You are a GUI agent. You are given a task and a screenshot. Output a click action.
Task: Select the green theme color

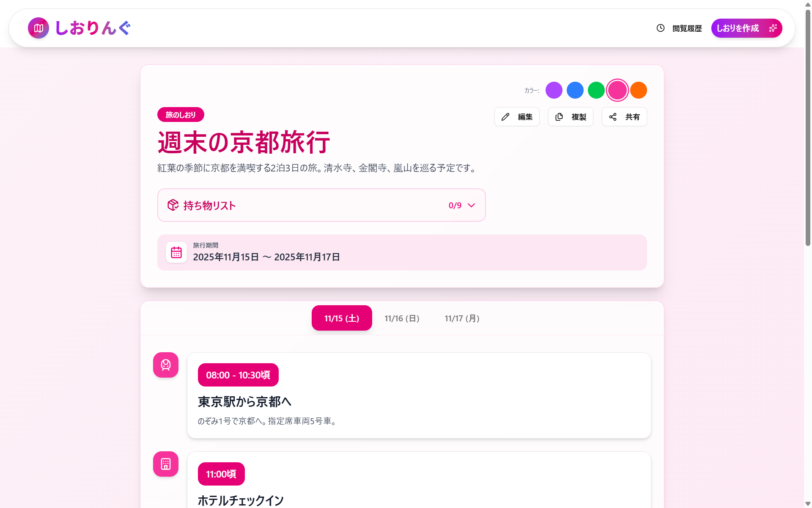click(596, 90)
